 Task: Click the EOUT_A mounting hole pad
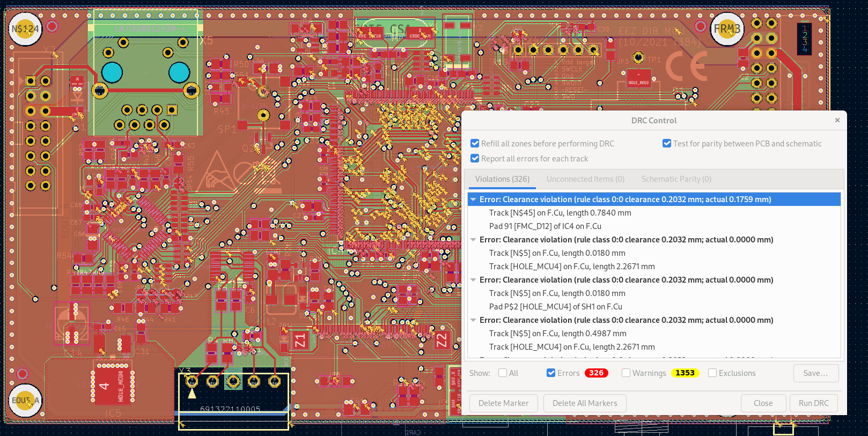point(25,400)
